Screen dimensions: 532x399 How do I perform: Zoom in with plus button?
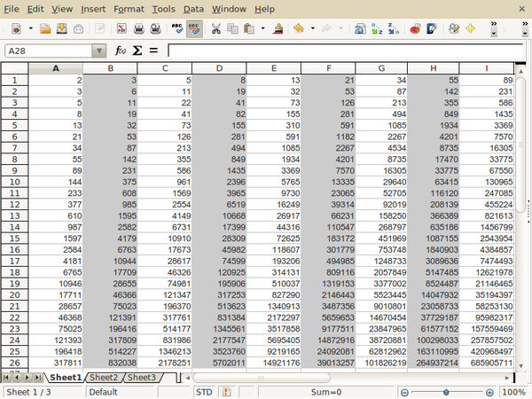[489, 393]
